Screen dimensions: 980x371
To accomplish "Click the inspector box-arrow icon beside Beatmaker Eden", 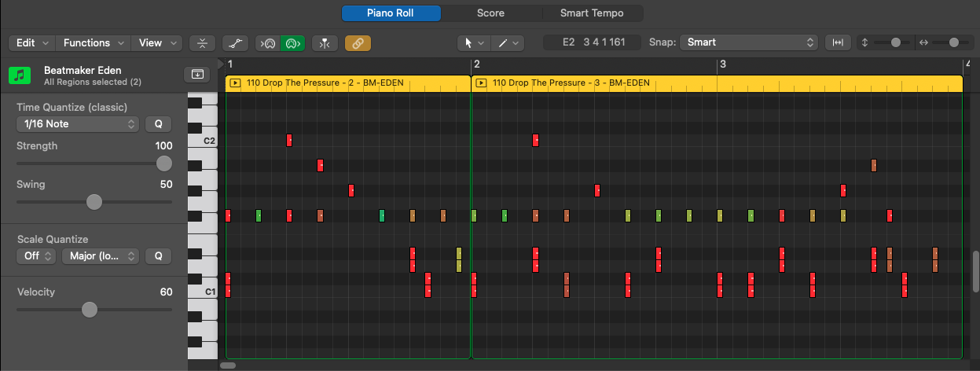I will pyautogui.click(x=196, y=74).
